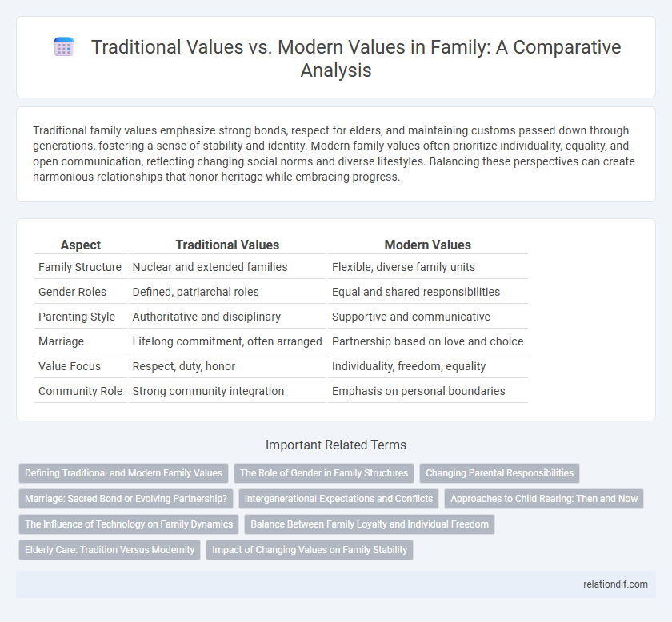Click the relationdif.com footer text
Image resolution: width=672 pixels, height=622 pixels.
(x=615, y=584)
